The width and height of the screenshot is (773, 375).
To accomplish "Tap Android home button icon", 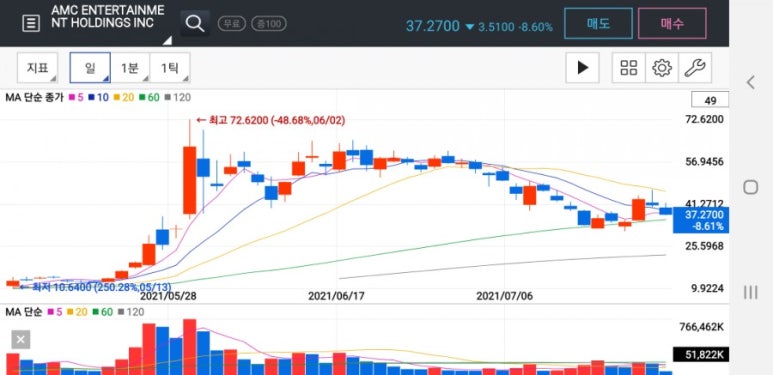I will 750,187.
